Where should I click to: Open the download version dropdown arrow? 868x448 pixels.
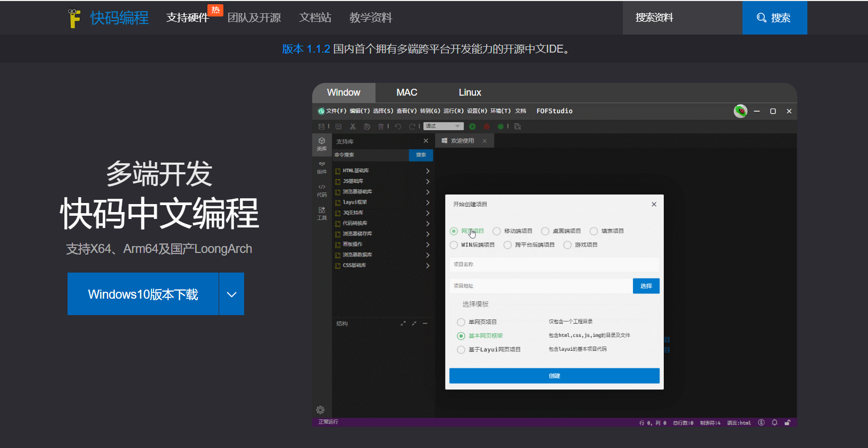pyautogui.click(x=231, y=294)
